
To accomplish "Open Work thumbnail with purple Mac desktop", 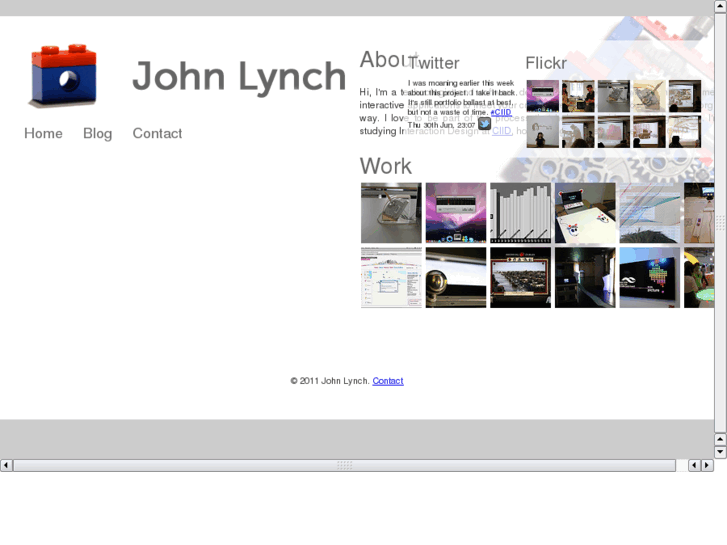I will (x=456, y=213).
